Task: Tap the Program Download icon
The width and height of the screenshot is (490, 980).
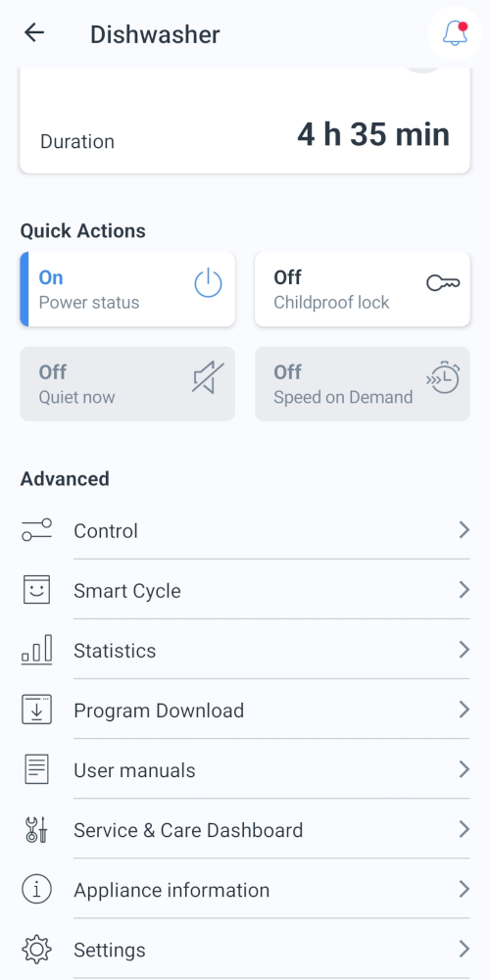Action: click(37, 710)
